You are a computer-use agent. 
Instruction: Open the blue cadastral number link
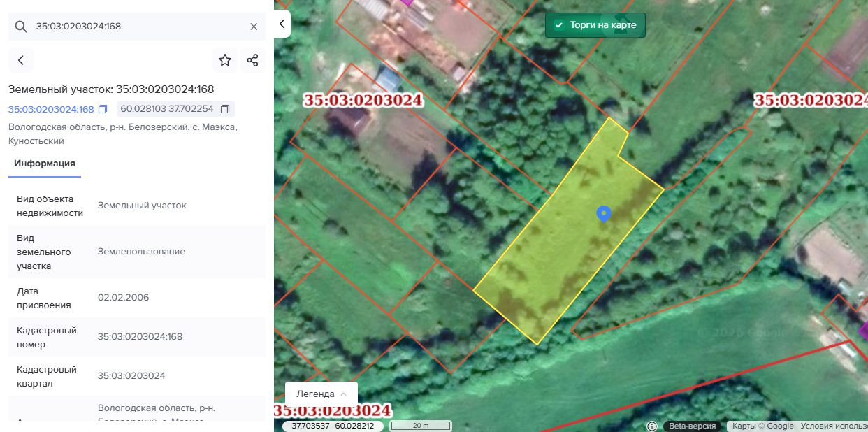pyautogui.click(x=51, y=109)
